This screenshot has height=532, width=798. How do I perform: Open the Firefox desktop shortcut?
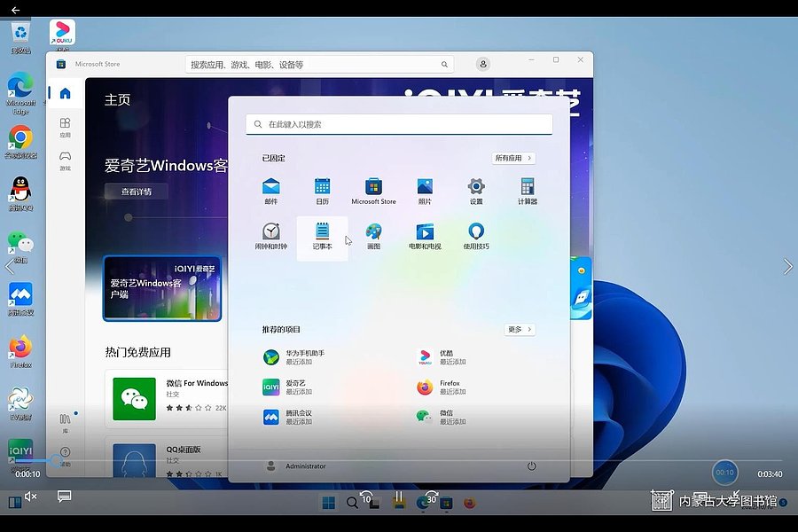[21, 351]
